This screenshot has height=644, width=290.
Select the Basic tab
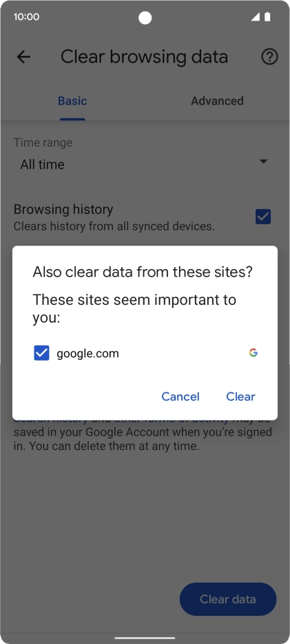tap(72, 101)
